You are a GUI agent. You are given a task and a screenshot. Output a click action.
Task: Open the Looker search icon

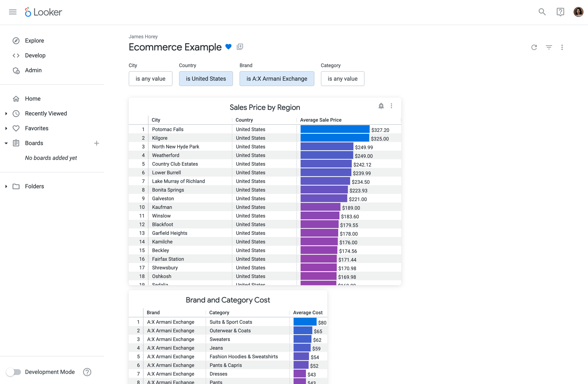pos(542,12)
